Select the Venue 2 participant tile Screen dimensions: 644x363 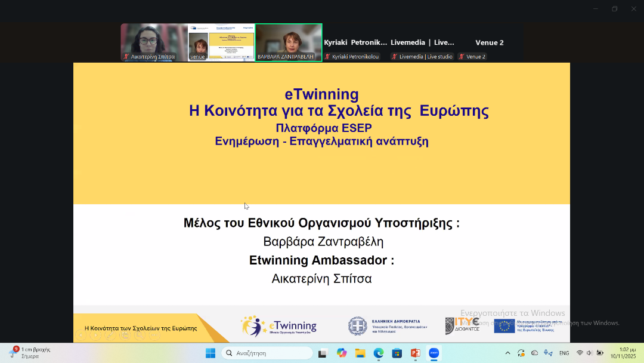point(489,43)
